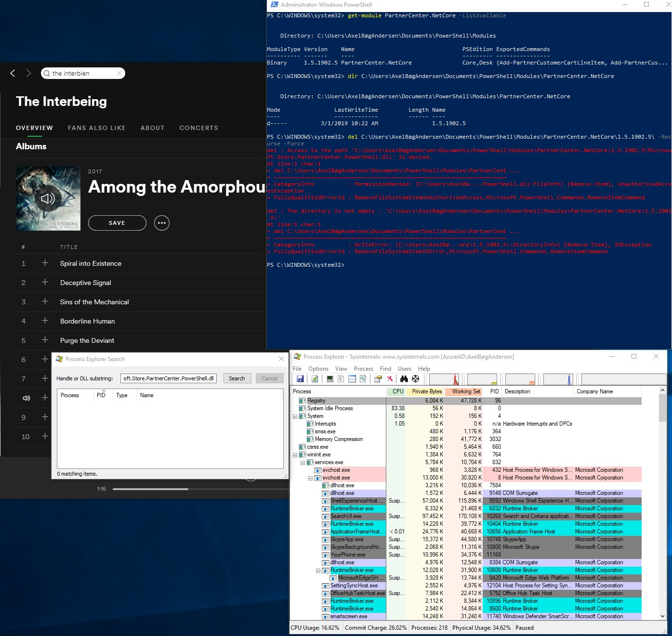The width and height of the screenshot is (672, 636).
Task: Click the Save snapshot icon in Process Explorer toolbar
Action: (300, 379)
